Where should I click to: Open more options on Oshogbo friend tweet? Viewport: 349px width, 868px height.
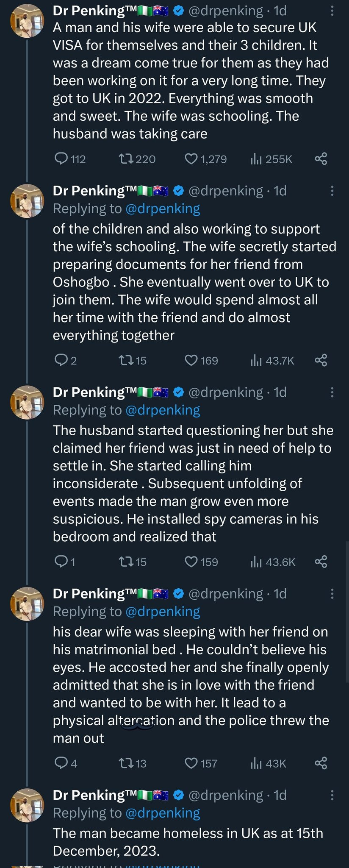click(x=332, y=191)
